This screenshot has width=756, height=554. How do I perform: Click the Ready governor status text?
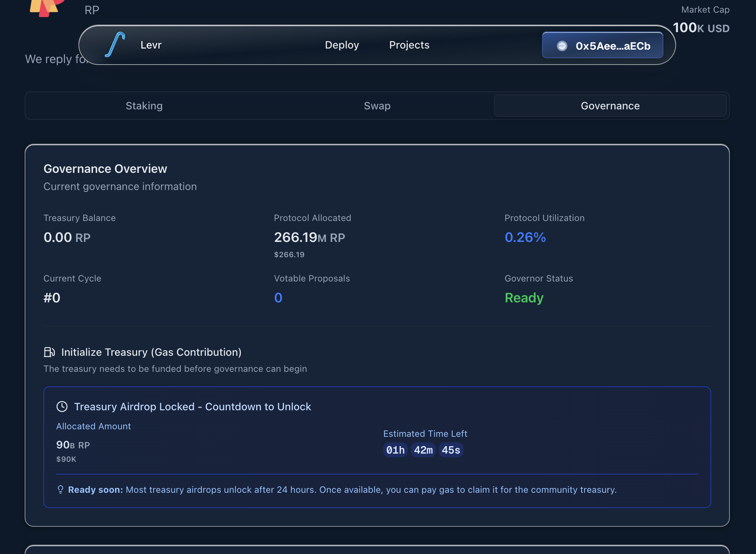coord(524,298)
